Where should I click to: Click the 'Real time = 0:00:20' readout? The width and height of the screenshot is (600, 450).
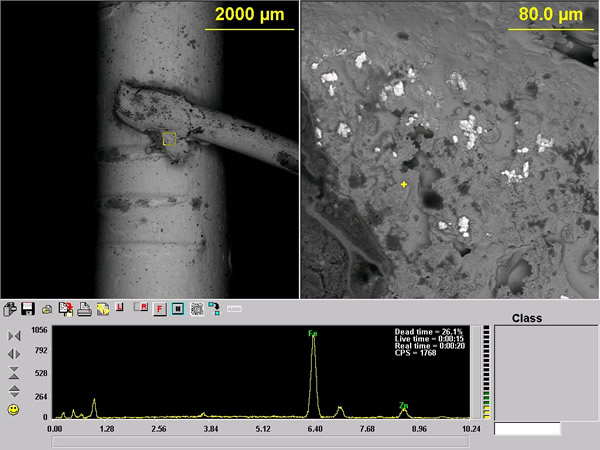coord(430,346)
